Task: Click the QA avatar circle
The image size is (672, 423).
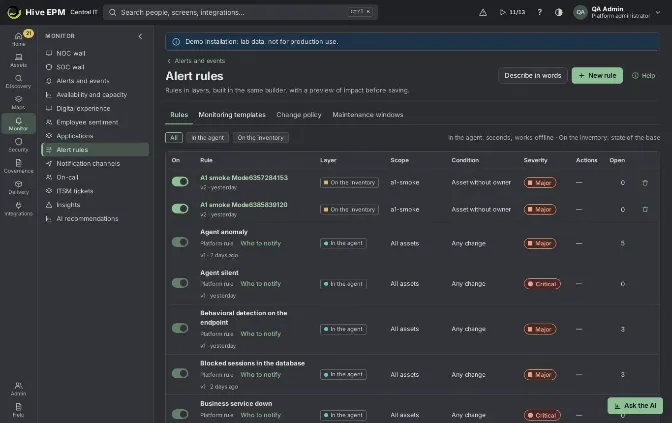Action: click(x=580, y=12)
